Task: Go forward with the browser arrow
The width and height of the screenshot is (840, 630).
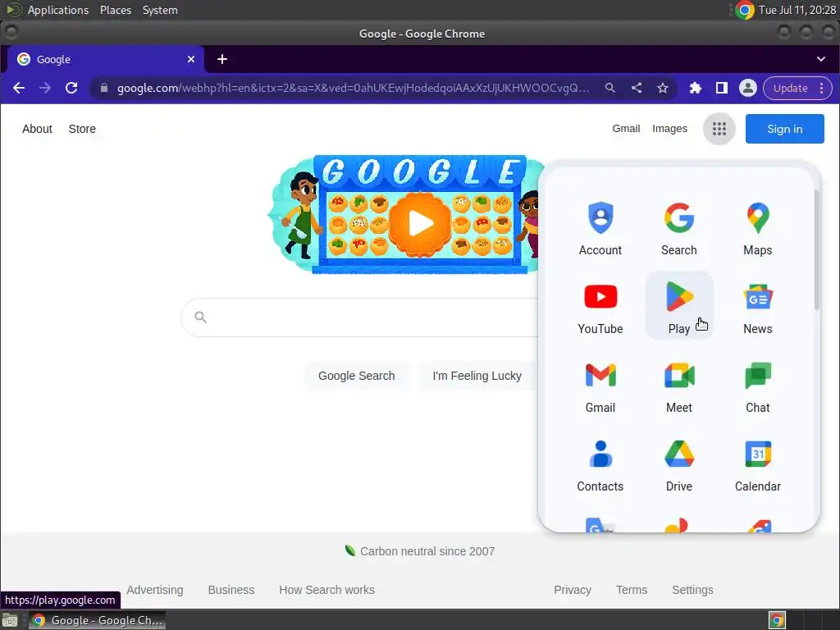Action: pos(45,88)
